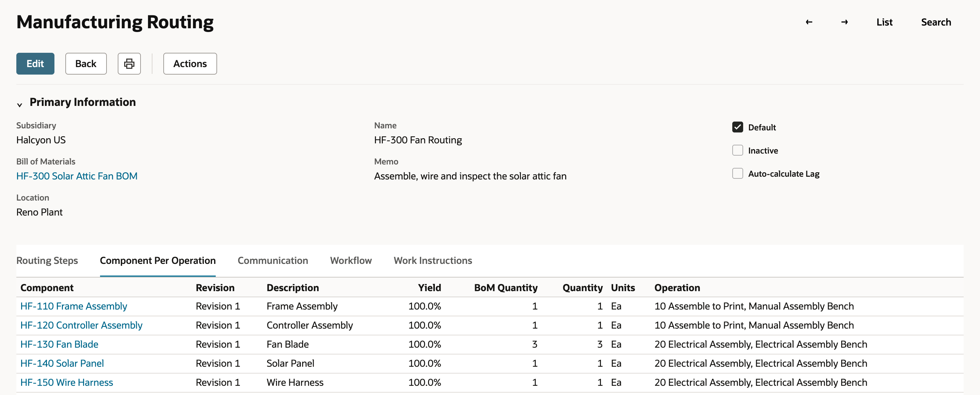Open the HF-120 Controller Assembly component

(x=81, y=325)
